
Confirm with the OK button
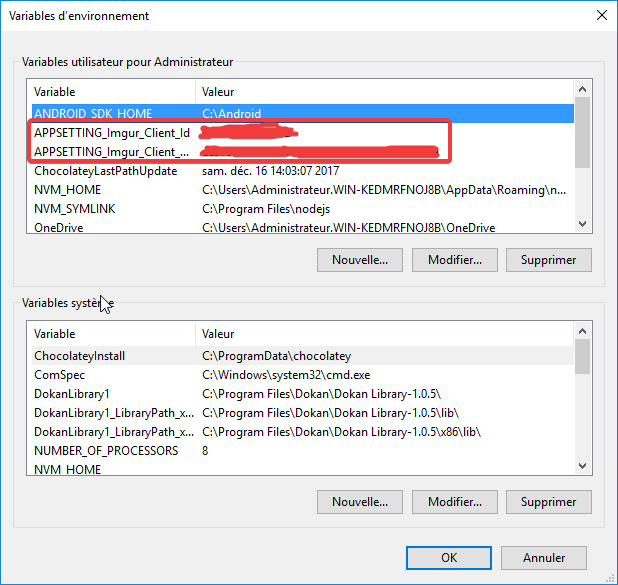click(x=449, y=558)
